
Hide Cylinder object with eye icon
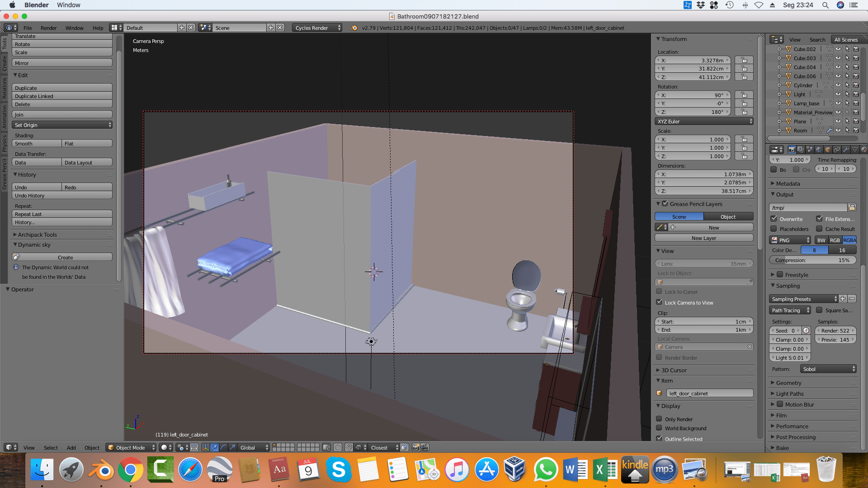(x=838, y=85)
